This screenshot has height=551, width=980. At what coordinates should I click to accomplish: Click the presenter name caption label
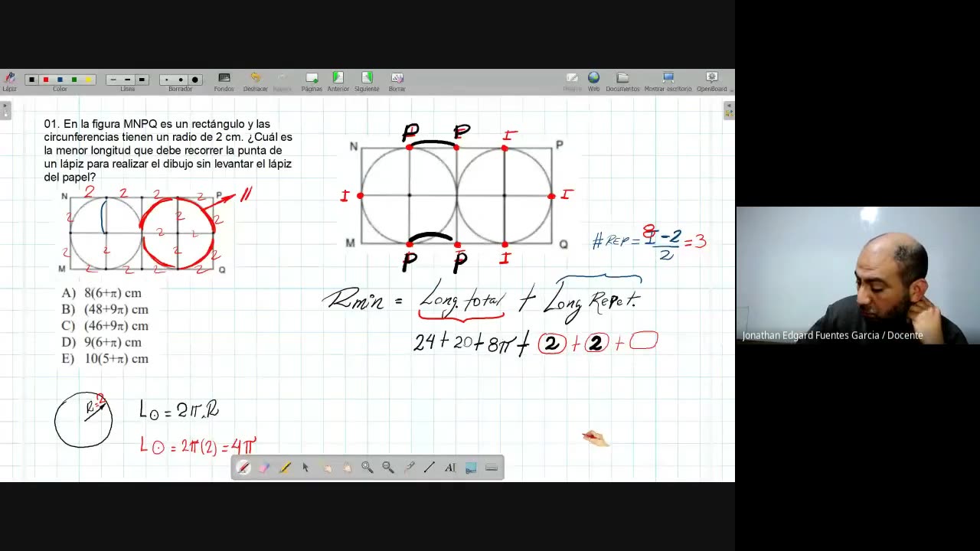pos(832,335)
